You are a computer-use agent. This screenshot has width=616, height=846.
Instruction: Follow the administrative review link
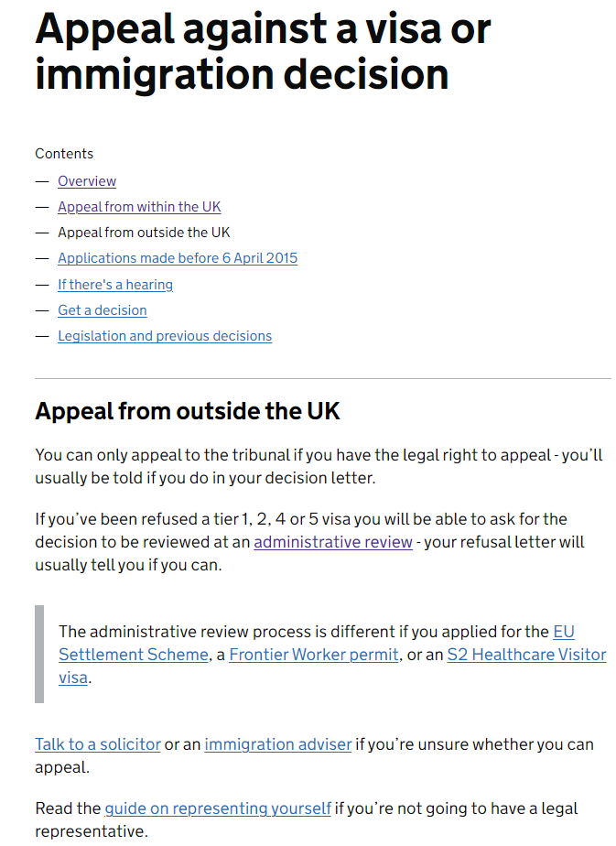tap(333, 542)
